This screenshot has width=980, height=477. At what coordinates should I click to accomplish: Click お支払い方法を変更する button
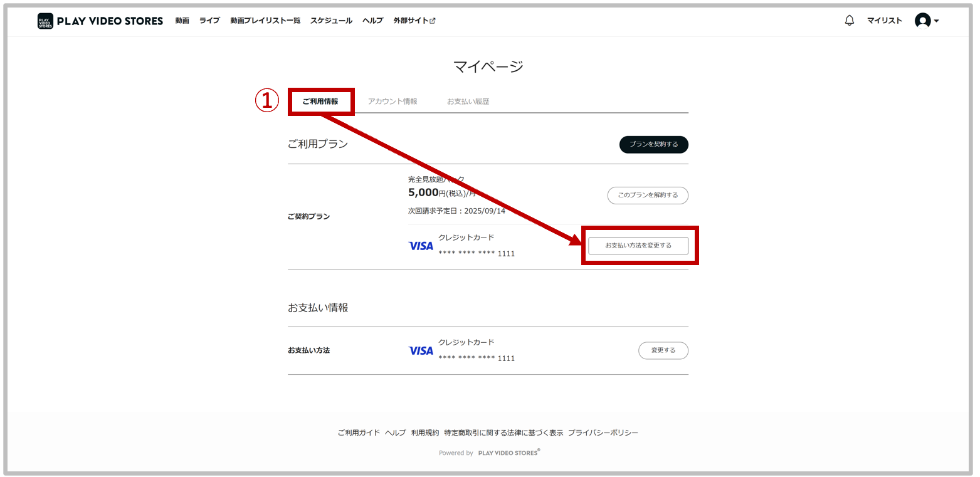pyautogui.click(x=638, y=246)
